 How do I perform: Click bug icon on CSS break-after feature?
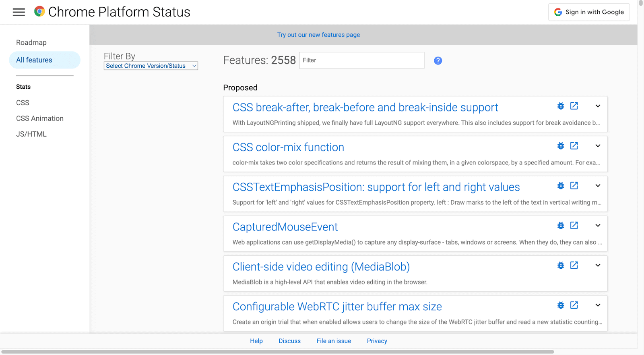click(x=561, y=106)
